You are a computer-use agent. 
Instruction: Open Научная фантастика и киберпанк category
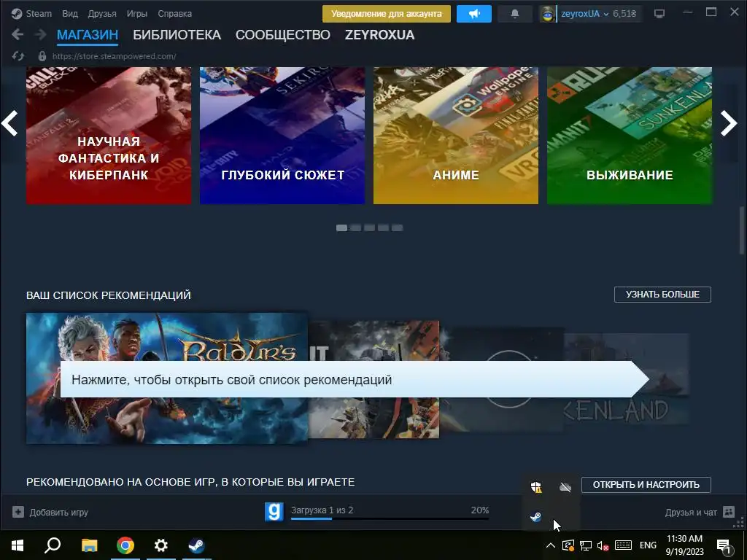tap(109, 136)
